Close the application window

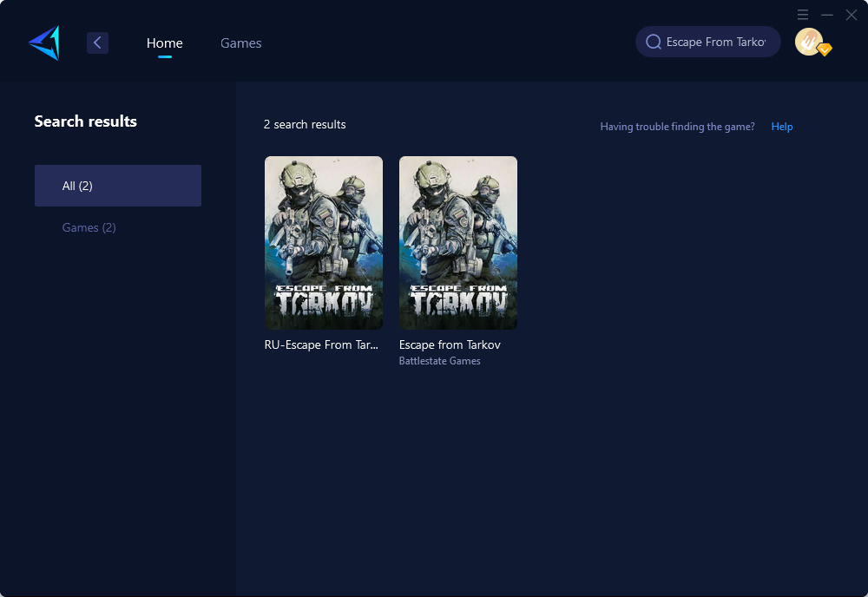tap(852, 15)
